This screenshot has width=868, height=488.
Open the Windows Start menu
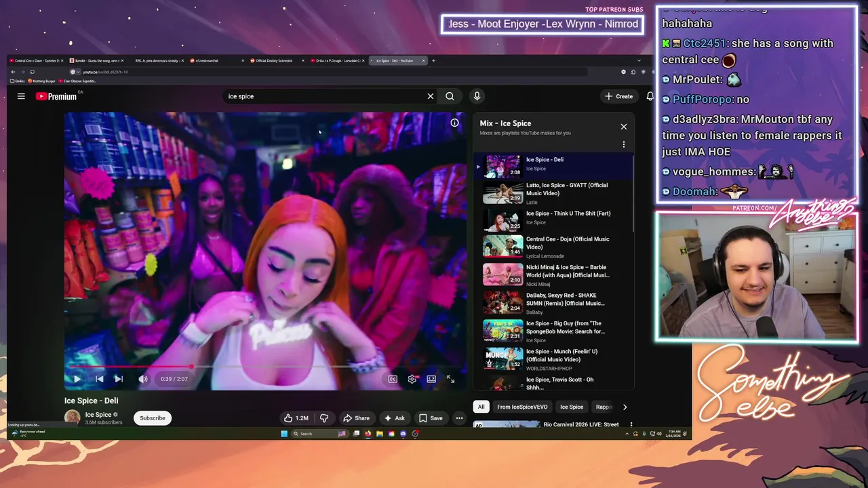[x=284, y=434]
